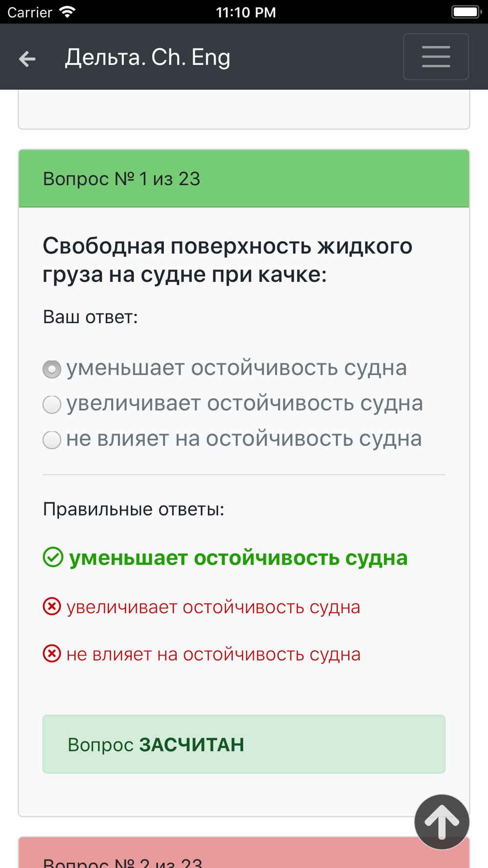Image resolution: width=488 pixels, height=868 pixels.
Task: Click green checkmark icon beside correct answer
Action: [x=53, y=557]
